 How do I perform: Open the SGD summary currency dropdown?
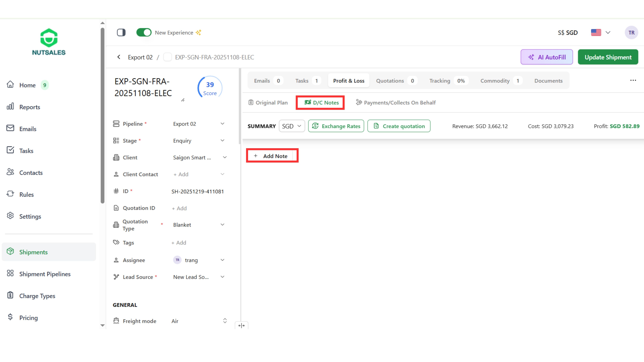291,126
